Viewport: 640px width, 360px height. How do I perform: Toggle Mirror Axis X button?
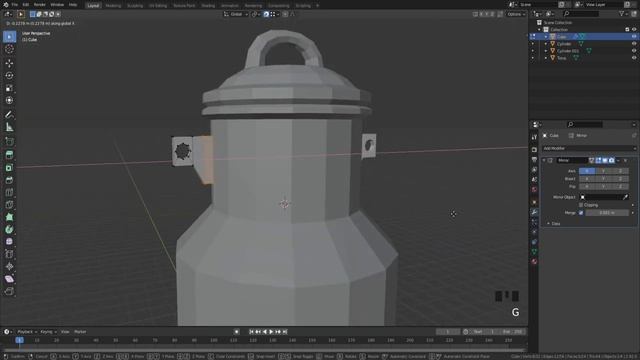click(x=587, y=171)
